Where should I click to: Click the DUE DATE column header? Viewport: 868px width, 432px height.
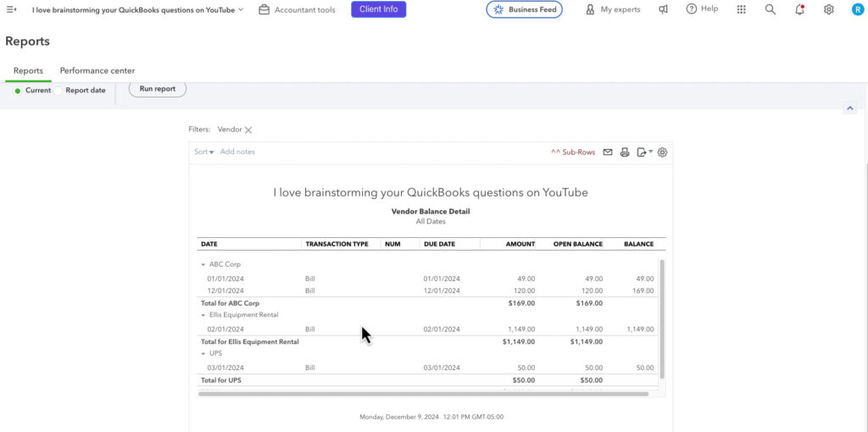(x=439, y=244)
